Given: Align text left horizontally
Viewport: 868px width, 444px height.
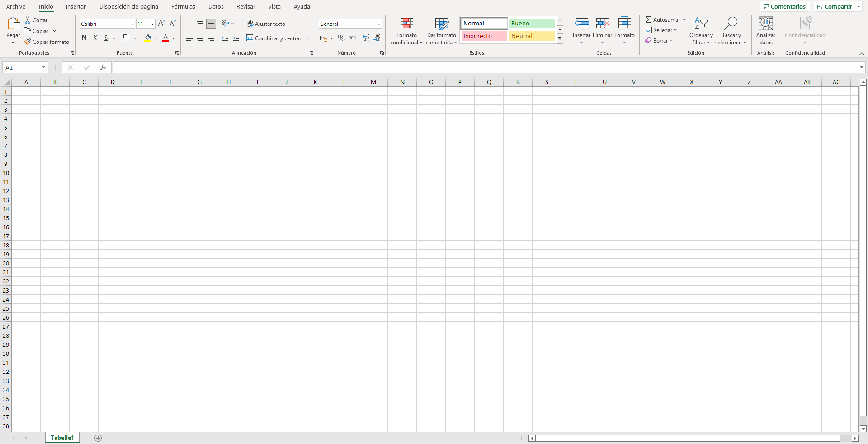Looking at the screenshot, I should coord(189,38).
